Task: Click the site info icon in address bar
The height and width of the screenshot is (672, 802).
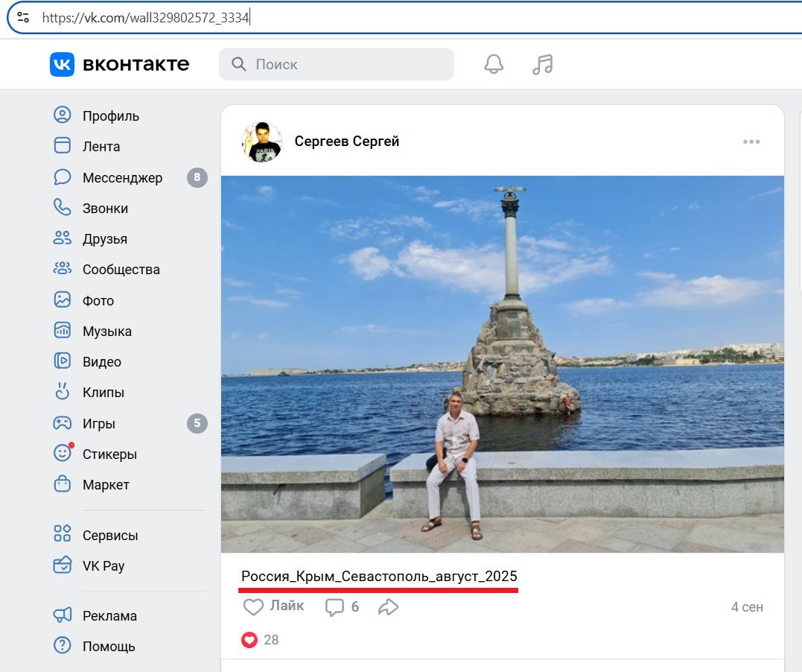Action: (x=23, y=17)
